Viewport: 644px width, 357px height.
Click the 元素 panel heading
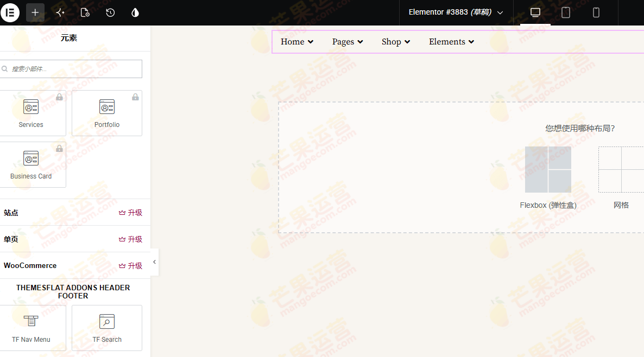point(69,38)
